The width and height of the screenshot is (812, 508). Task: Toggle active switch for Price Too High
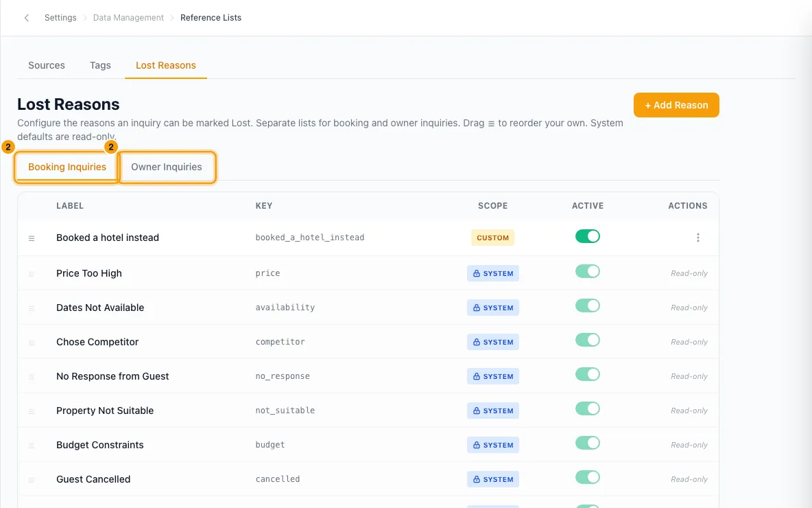[x=587, y=272]
